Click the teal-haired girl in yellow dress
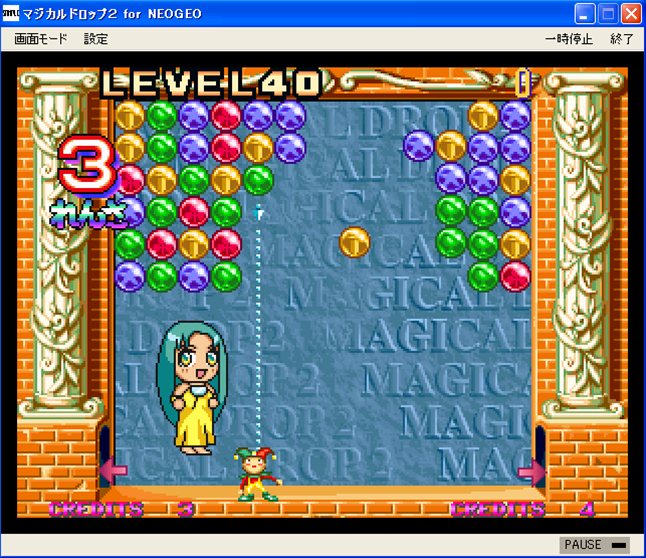646x558 pixels. pos(192,388)
